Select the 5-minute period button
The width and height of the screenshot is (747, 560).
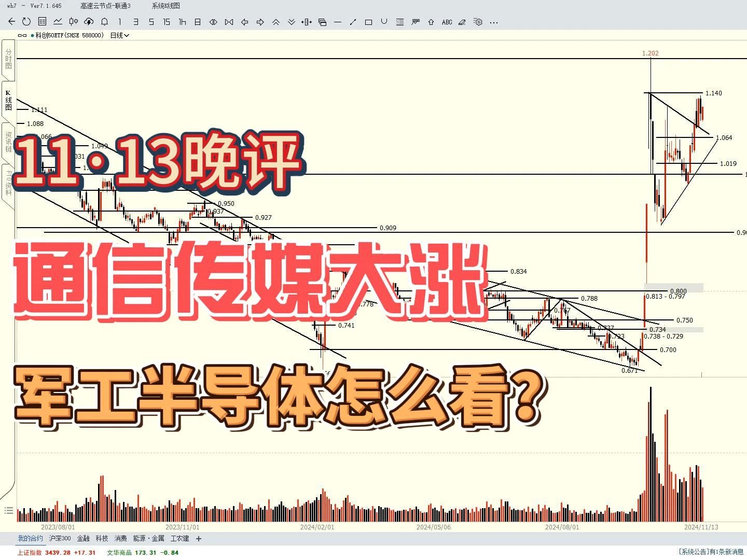(x=151, y=22)
